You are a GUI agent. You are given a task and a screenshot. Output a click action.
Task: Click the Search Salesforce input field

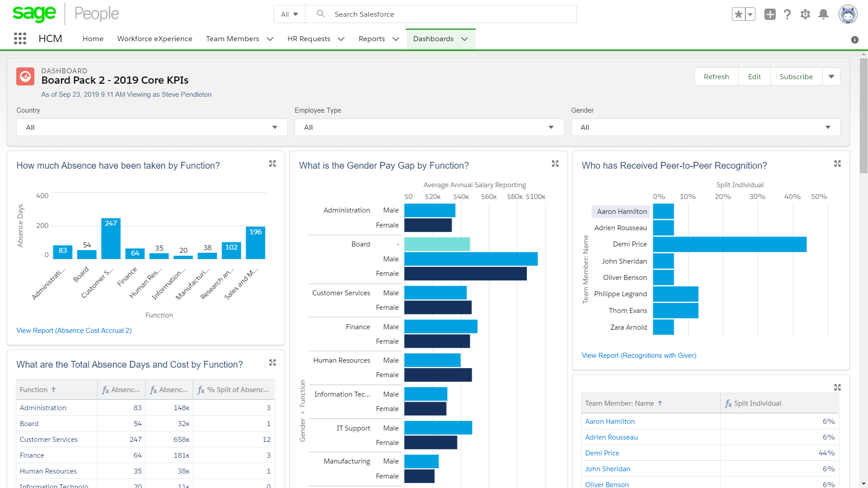tap(452, 14)
